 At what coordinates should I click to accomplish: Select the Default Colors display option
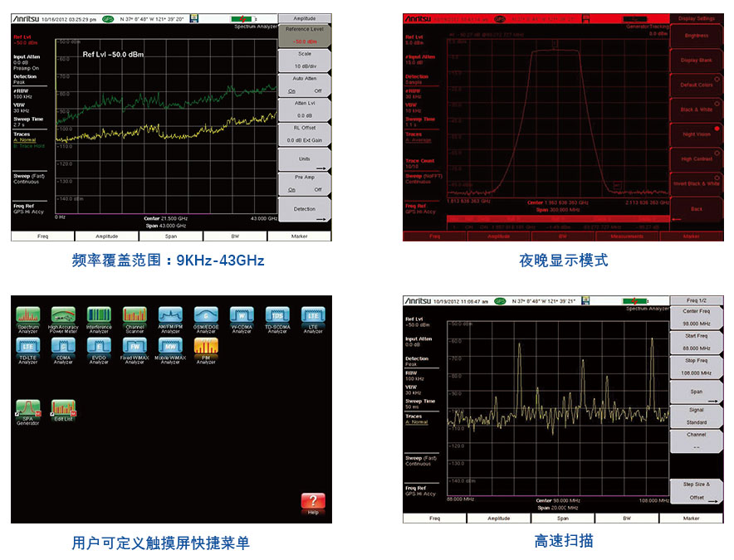(x=697, y=85)
